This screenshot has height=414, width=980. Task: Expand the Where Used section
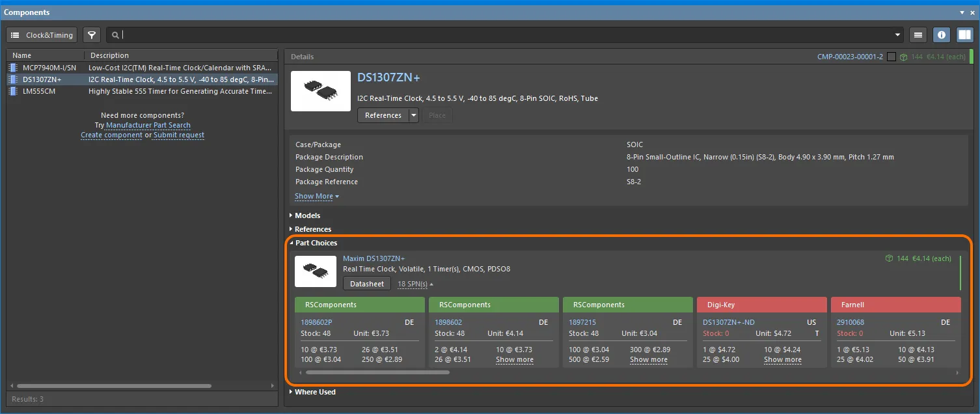coord(312,392)
